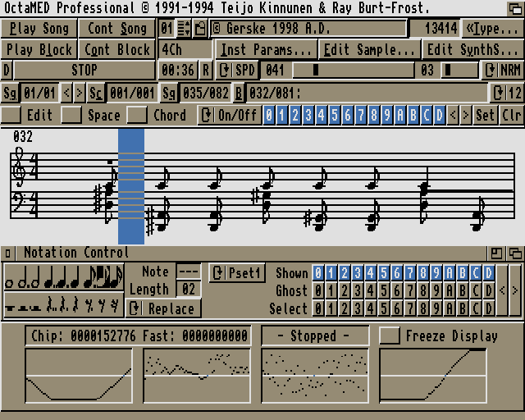Click the Sc section button
Screen dimensions: 525x420
(96, 93)
